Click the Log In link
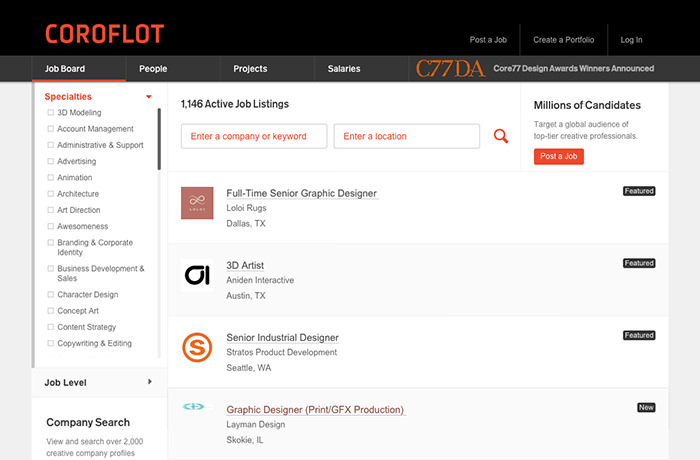700x460 pixels. click(631, 40)
